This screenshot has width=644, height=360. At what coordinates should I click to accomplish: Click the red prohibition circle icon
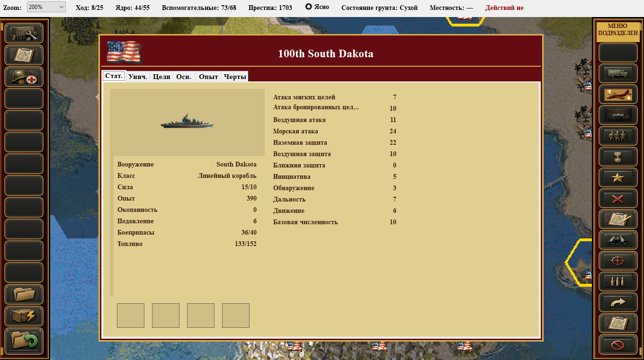[618, 344]
